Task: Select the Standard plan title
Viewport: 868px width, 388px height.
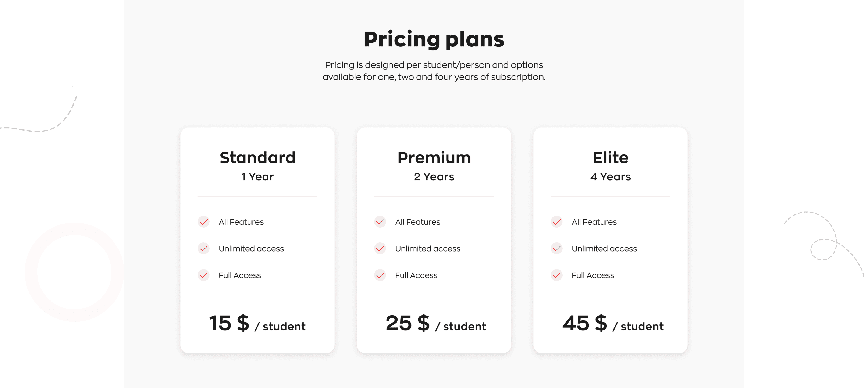Action: [257, 158]
